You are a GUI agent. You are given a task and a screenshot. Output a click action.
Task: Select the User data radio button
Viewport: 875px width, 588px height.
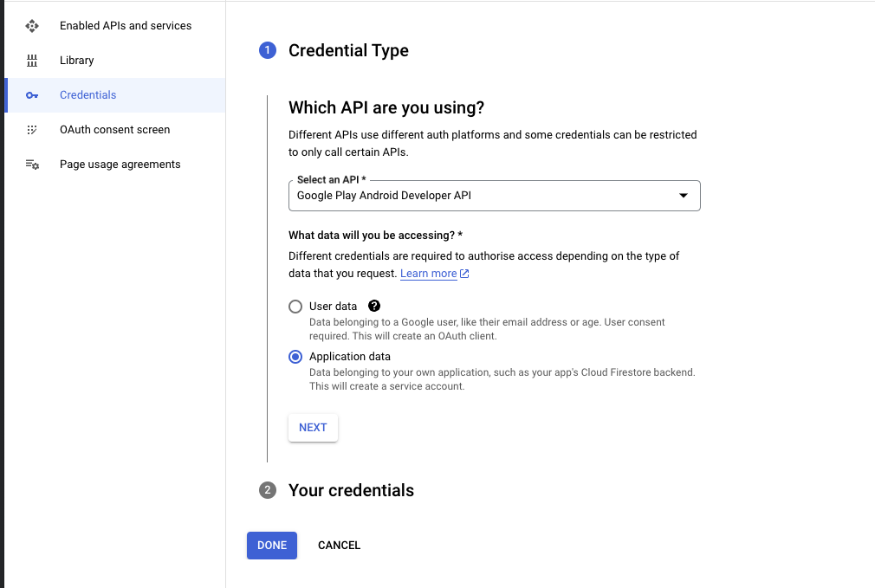[x=295, y=307]
